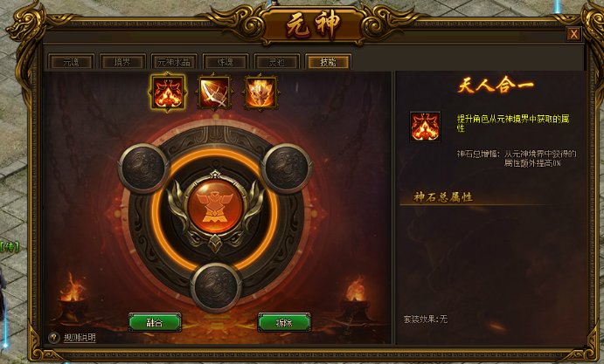Click the upper-left empty stone slot
The height and width of the screenshot is (364, 604).
[143, 168]
